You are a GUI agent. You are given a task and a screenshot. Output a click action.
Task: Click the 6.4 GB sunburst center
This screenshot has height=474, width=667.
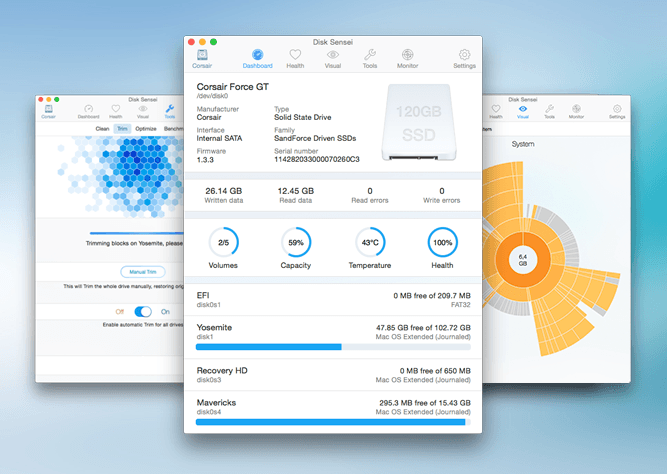[523, 260]
